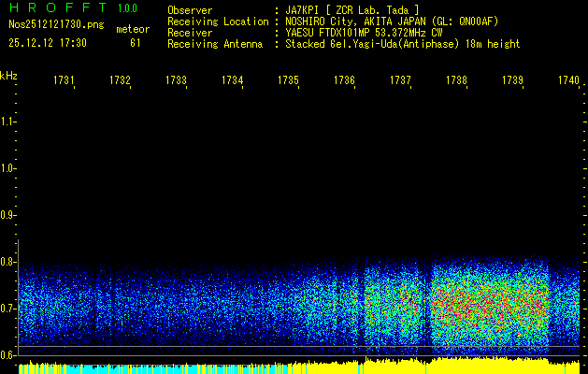Screen dimensions: 588x374
Task: Select the 1735 time tick label
Action: pyautogui.click(x=288, y=81)
